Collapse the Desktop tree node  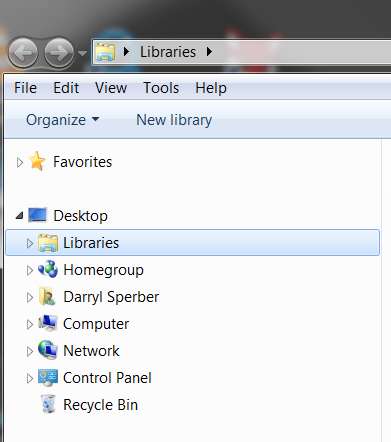coord(19,216)
